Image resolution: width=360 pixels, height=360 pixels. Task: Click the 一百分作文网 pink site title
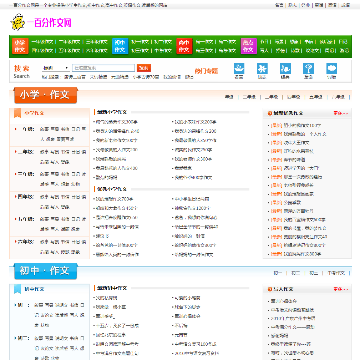(x=49, y=23)
